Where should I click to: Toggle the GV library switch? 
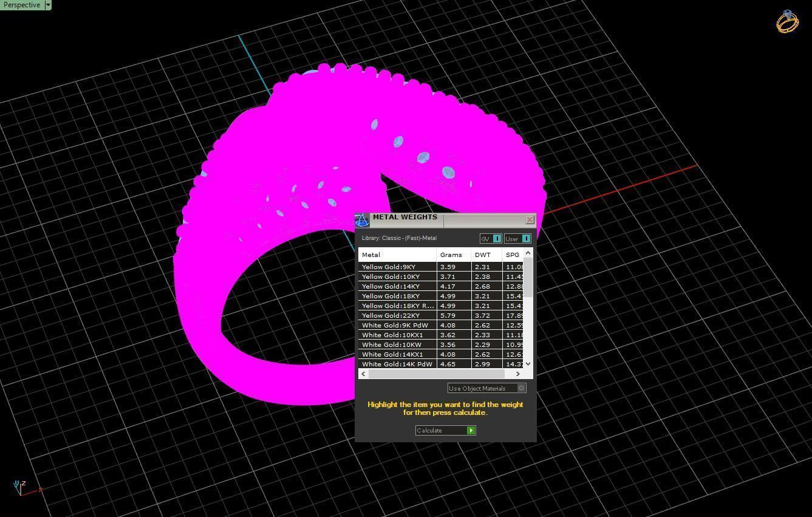click(x=491, y=239)
